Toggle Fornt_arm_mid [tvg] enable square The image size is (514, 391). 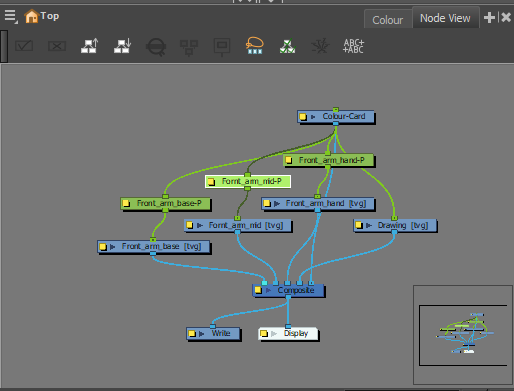coord(190,225)
